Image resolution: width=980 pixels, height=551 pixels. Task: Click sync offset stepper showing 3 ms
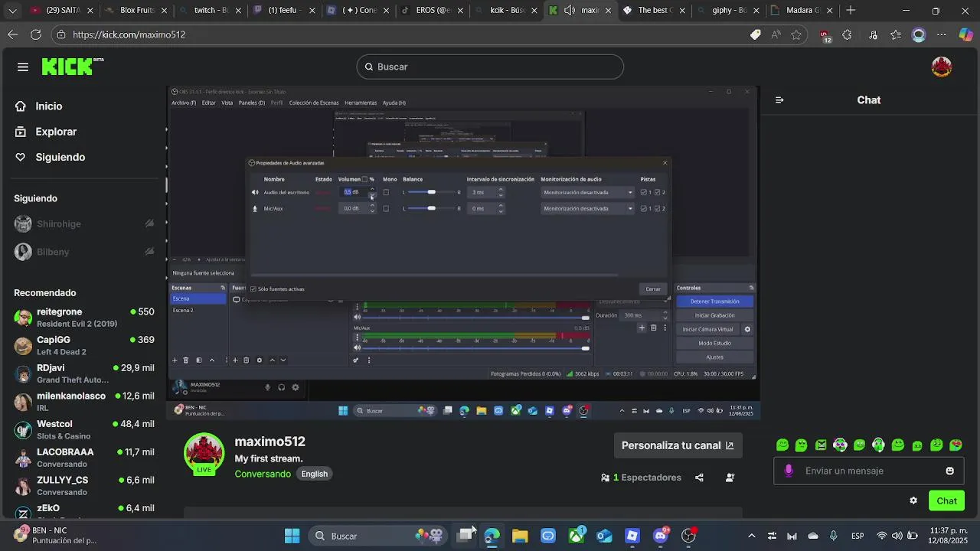coord(501,192)
